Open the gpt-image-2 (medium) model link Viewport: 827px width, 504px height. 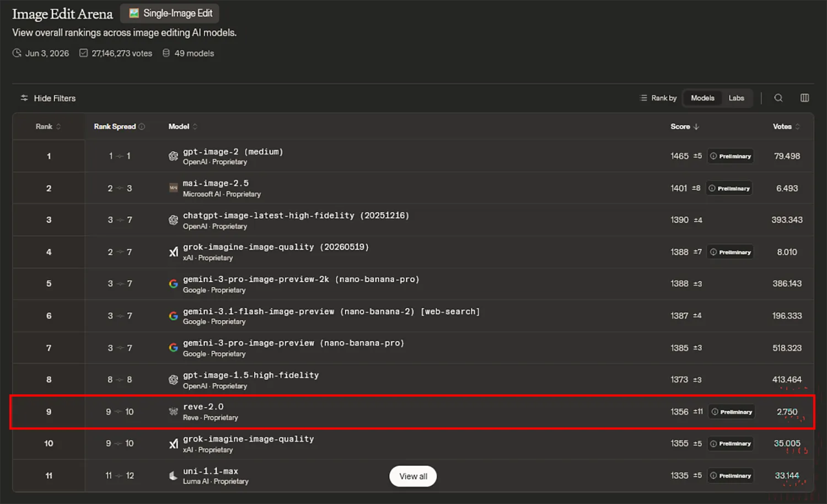coord(233,152)
